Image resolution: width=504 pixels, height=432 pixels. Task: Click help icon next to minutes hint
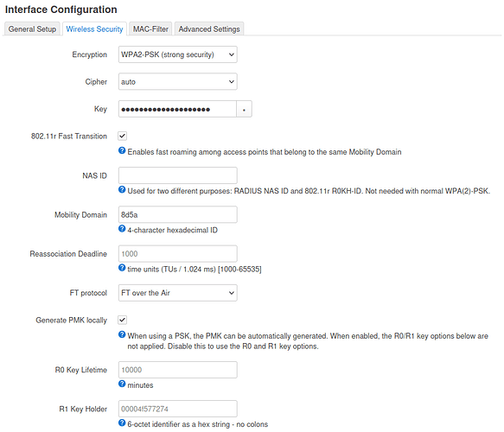pyautogui.click(x=122, y=384)
